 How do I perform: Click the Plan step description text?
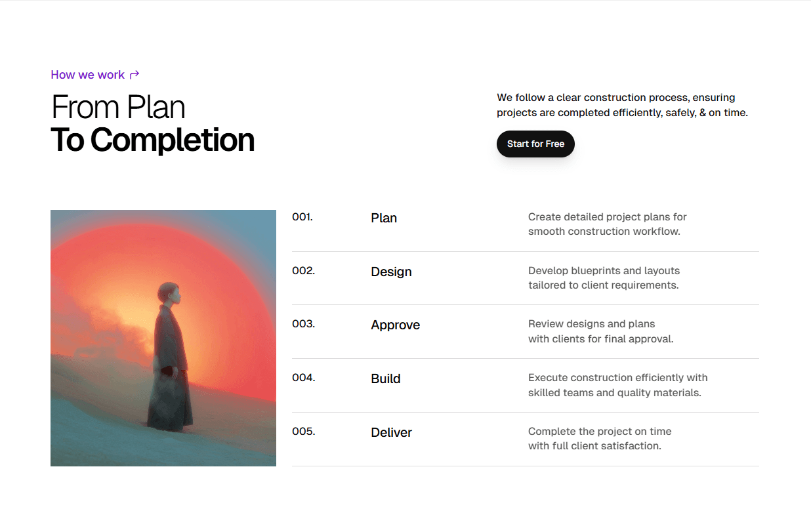(607, 224)
